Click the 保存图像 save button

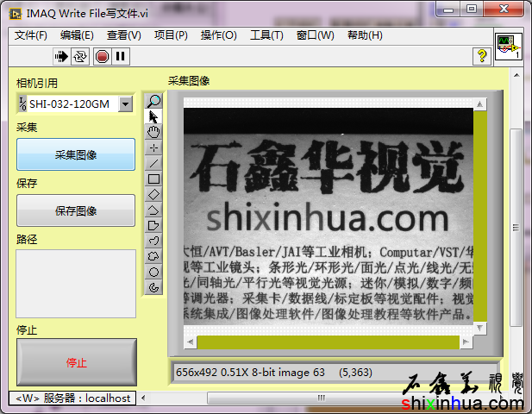pos(76,210)
